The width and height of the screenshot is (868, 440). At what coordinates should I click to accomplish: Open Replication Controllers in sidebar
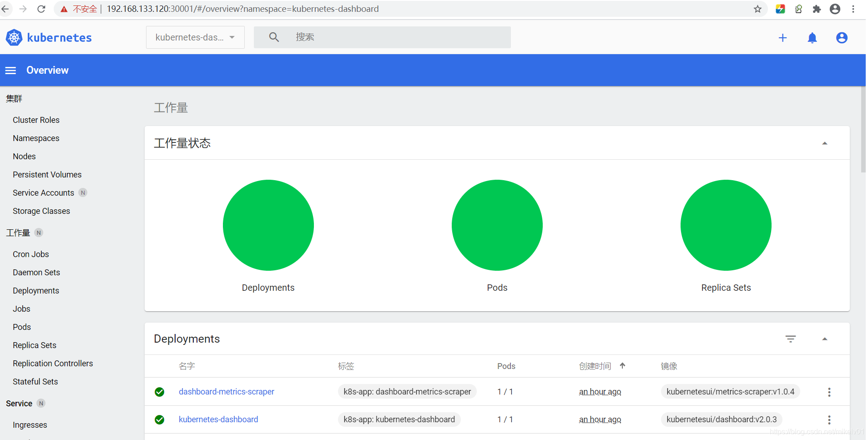[53, 364]
